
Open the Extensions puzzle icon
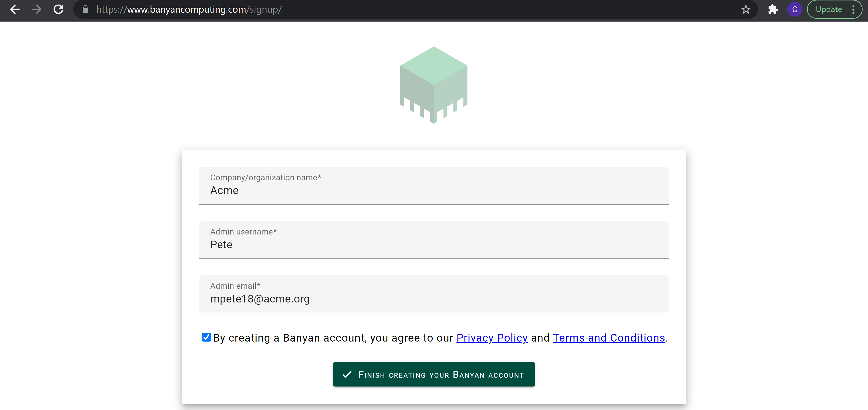click(x=773, y=9)
